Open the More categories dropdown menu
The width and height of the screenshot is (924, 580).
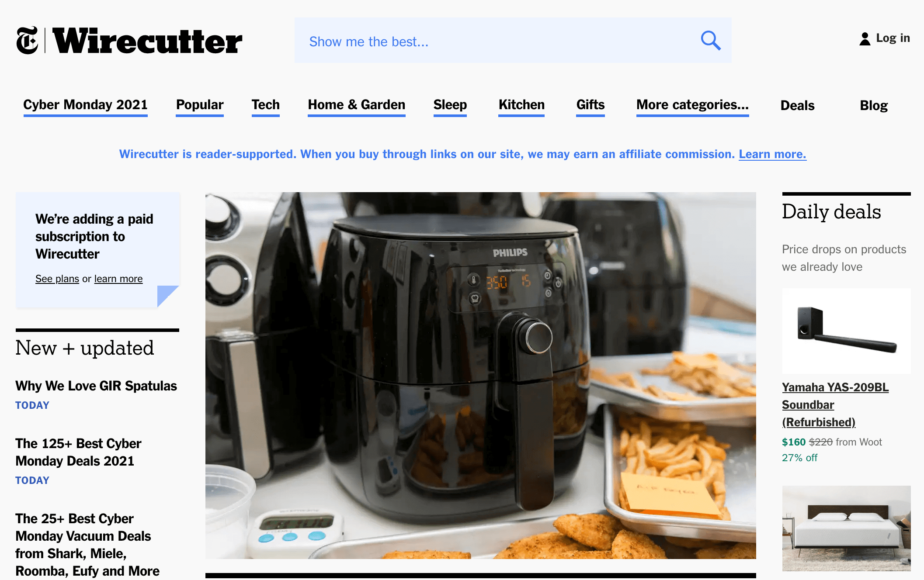click(x=691, y=104)
